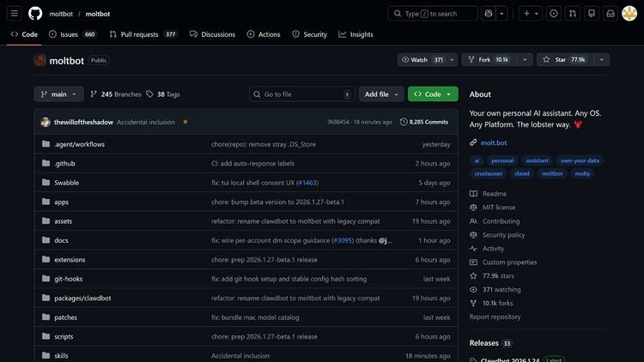
Task: Click the user profile avatar
Action: click(x=629, y=14)
